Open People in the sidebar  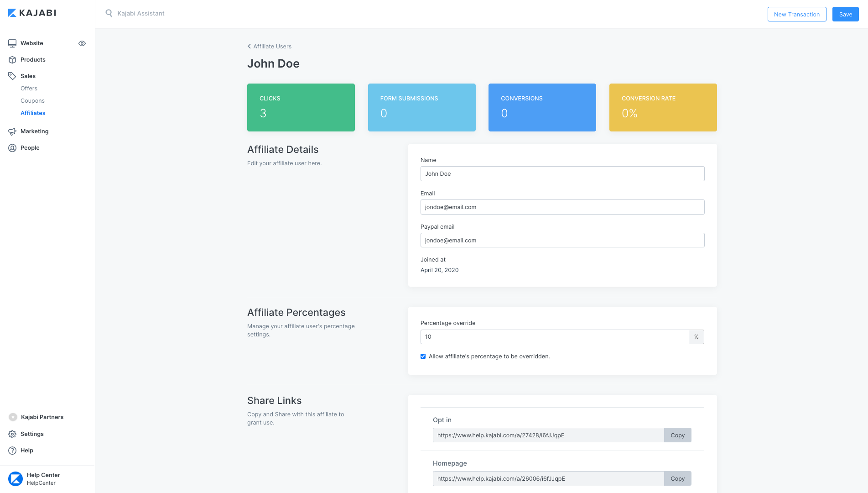tap(30, 148)
